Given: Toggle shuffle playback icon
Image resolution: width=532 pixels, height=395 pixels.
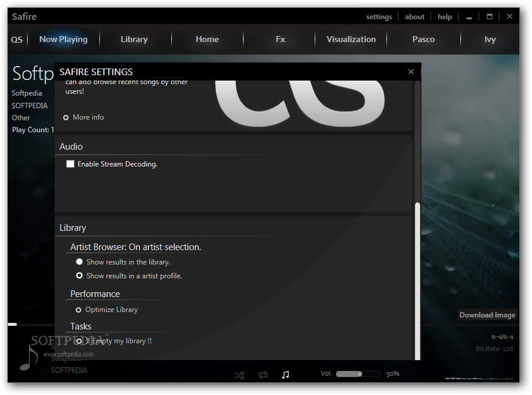Looking at the screenshot, I should click(x=239, y=375).
